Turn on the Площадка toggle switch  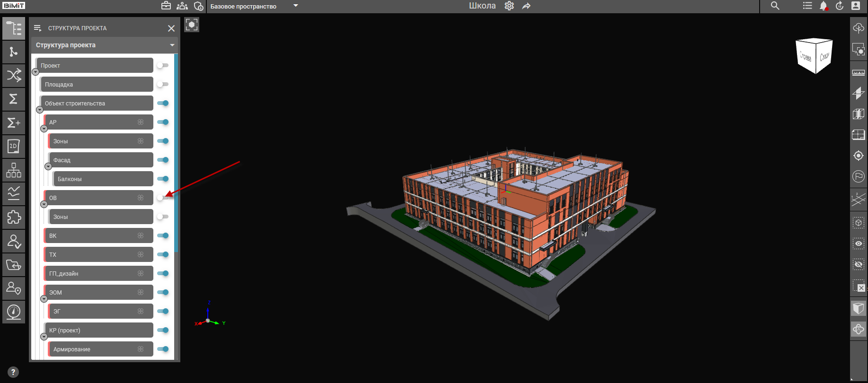163,84
